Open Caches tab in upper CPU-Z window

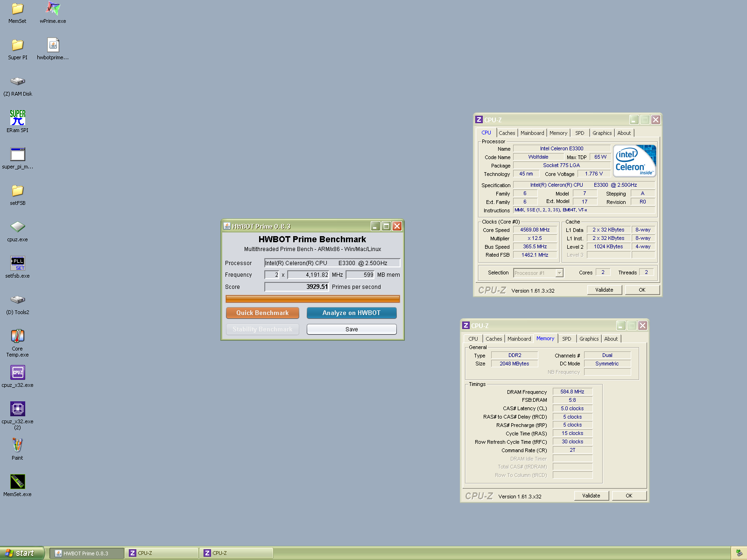click(x=507, y=133)
